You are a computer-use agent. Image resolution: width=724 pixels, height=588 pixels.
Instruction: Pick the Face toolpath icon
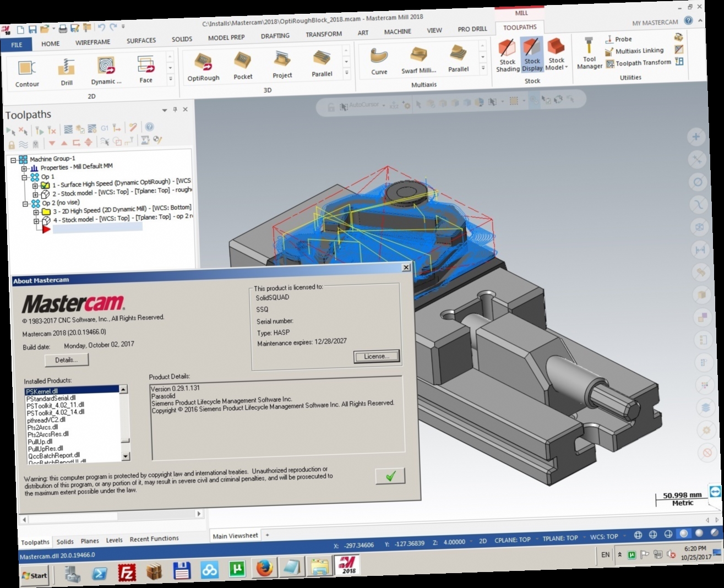point(146,70)
